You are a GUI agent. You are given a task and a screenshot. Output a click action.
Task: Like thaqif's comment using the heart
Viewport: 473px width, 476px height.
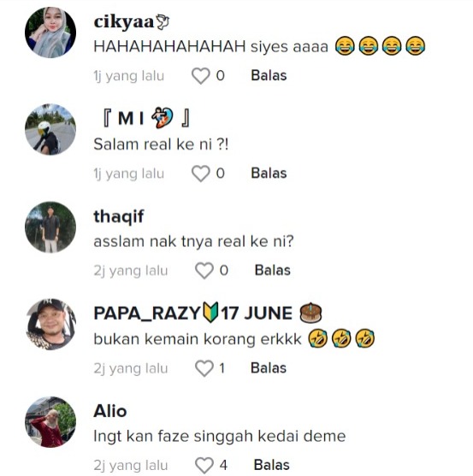click(204, 271)
